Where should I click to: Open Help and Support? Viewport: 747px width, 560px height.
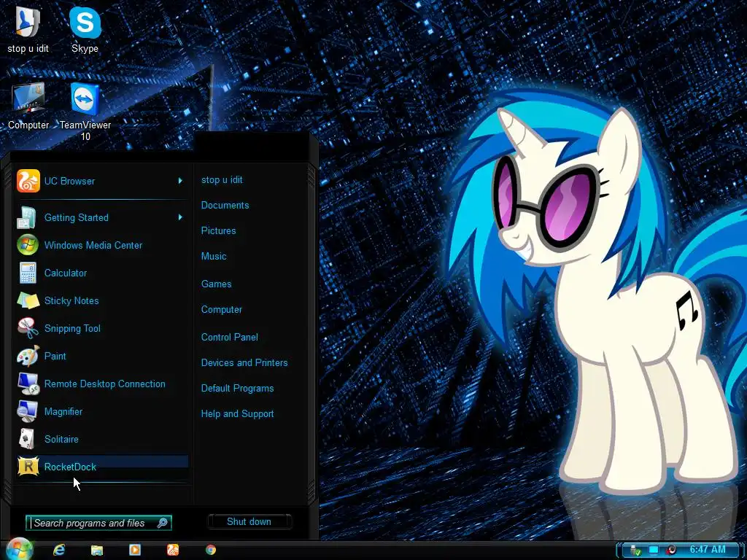pos(237,414)
